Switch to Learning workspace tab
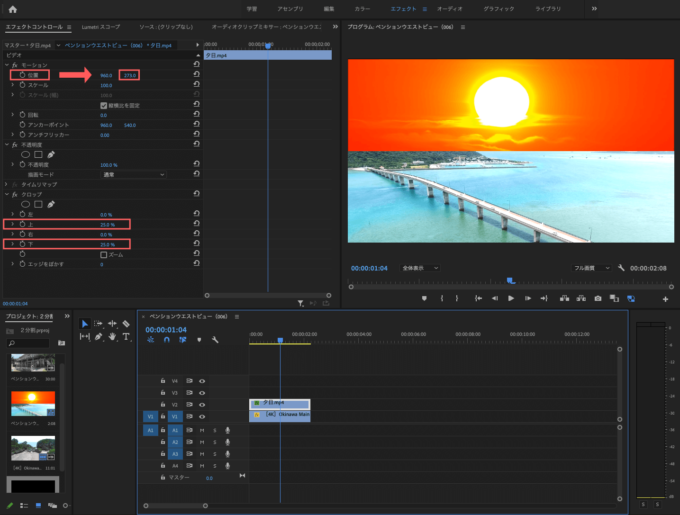 pos(252,9)
